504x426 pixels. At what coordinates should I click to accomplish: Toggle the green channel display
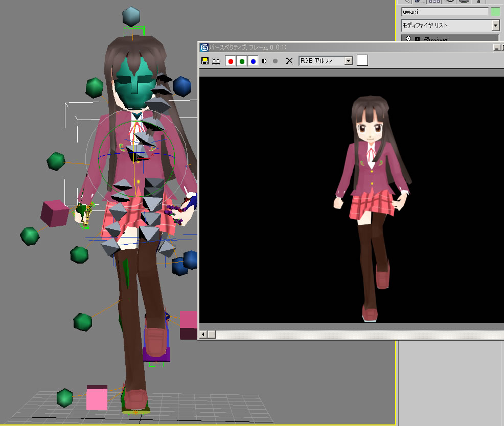pyautogui.click(x=242, y=61)
